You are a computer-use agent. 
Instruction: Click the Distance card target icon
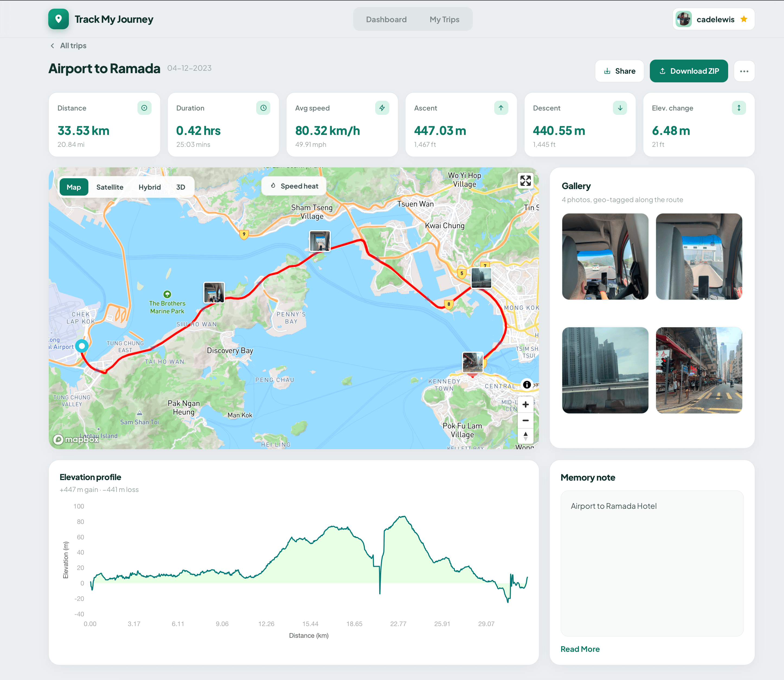(x=144, y=108)
